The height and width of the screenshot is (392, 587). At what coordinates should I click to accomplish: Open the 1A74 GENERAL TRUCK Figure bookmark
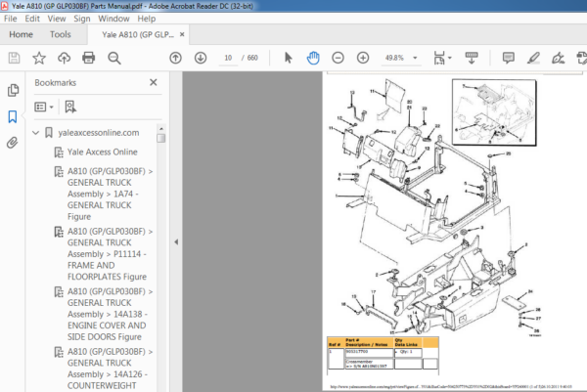tap(110, 194)
